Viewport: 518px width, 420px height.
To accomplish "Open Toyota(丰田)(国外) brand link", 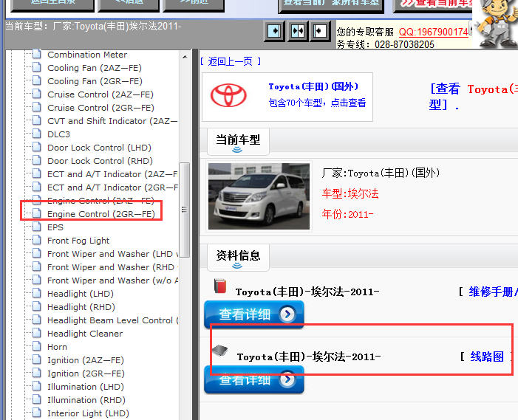I will (313, 86).
